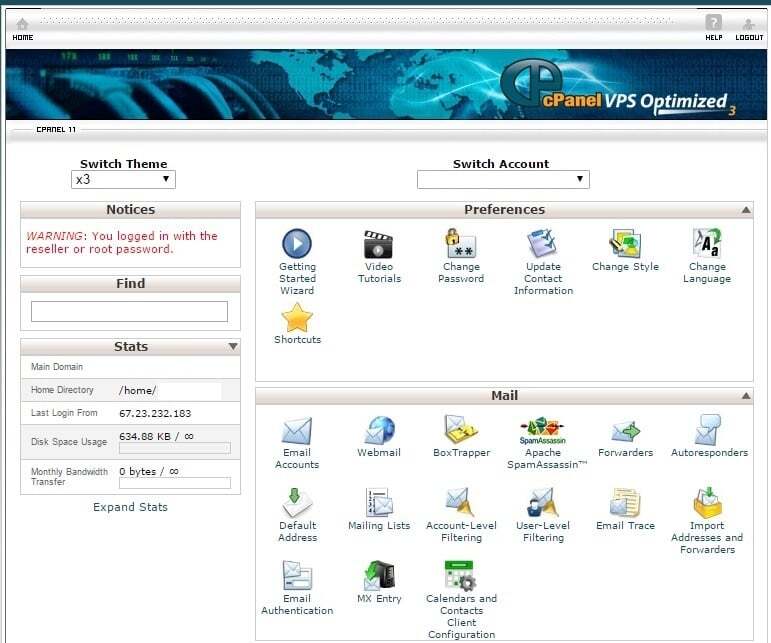Open BoxTrapper
The image size is (771, 643).
[x=461, y=437]
